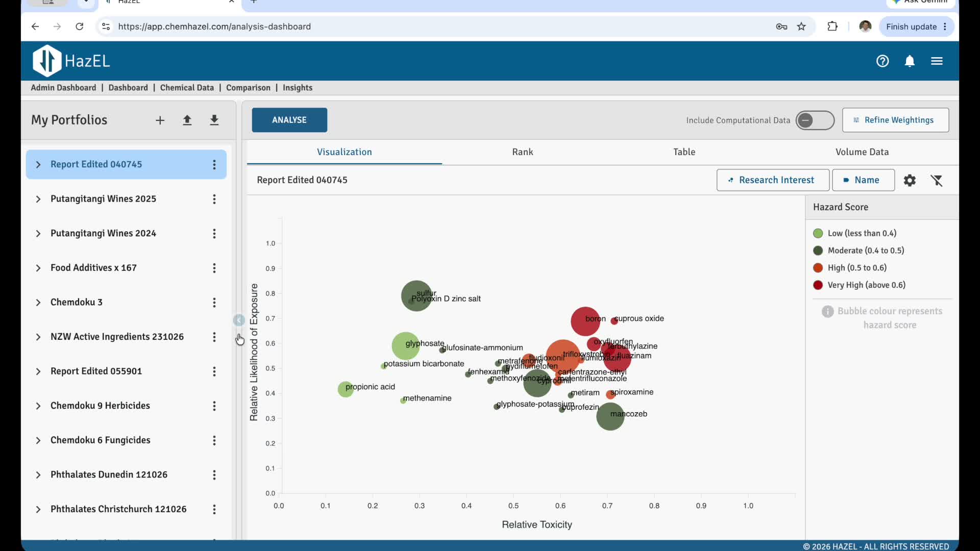980x551 pixels.
Task: Open options menu for Chemdoku 3
Action: [214, 303]
